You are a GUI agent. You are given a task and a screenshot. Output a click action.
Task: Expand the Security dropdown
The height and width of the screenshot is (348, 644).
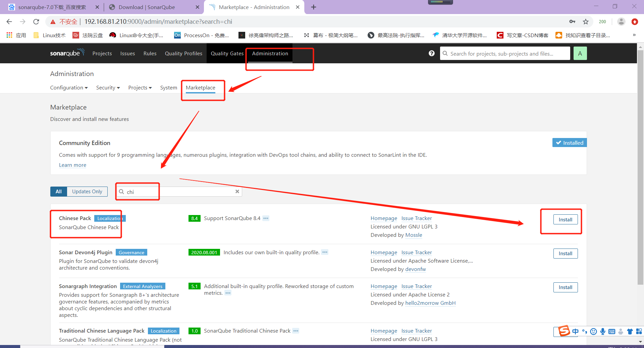108,88
